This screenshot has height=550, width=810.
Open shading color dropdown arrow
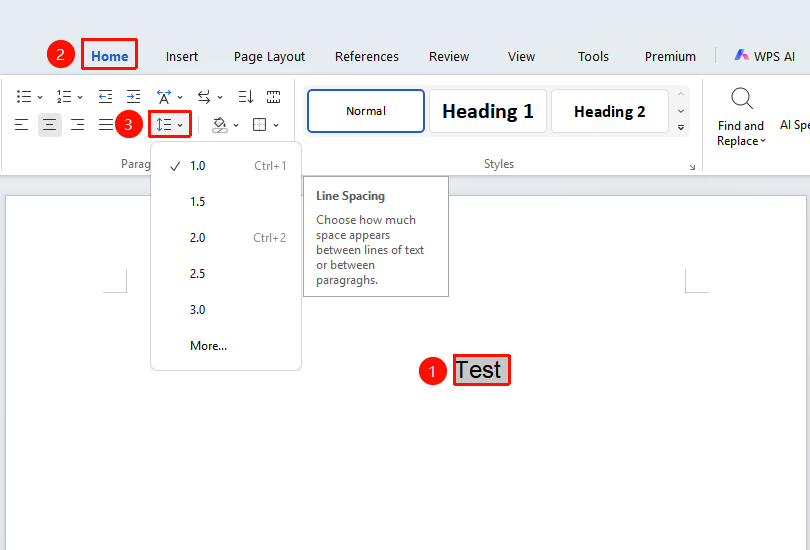236,125
